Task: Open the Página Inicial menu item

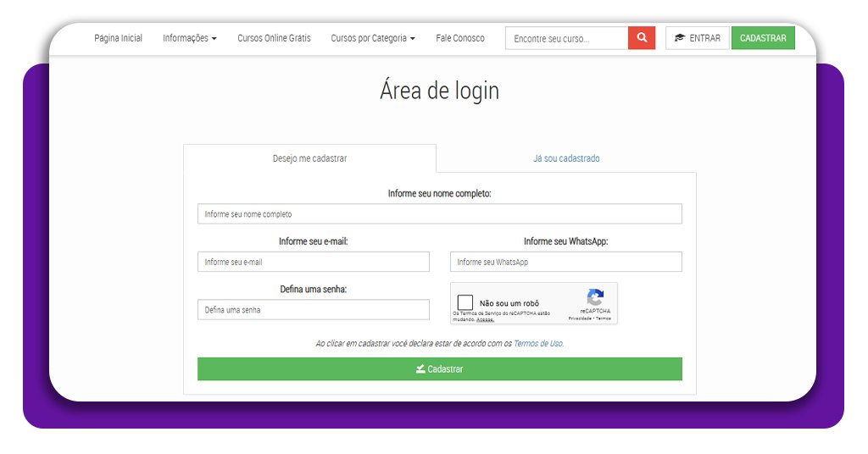Action: (118, 38)
